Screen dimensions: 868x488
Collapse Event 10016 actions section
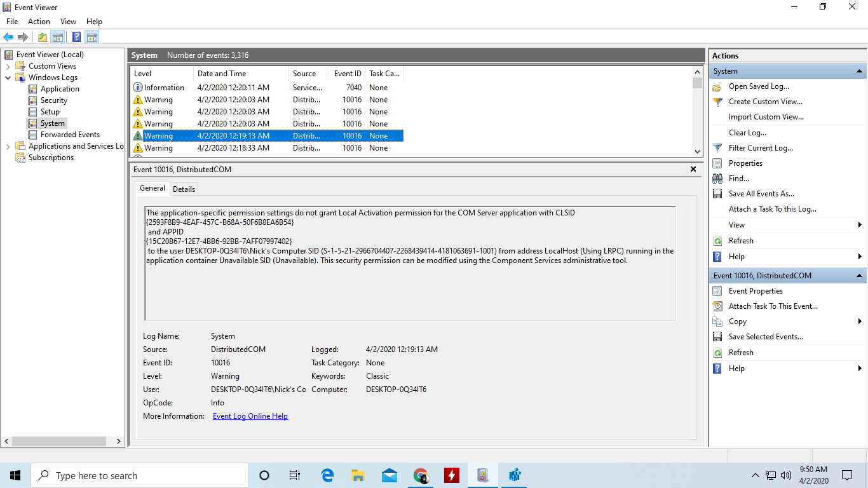pyautogui.click(x=859, y=276)
